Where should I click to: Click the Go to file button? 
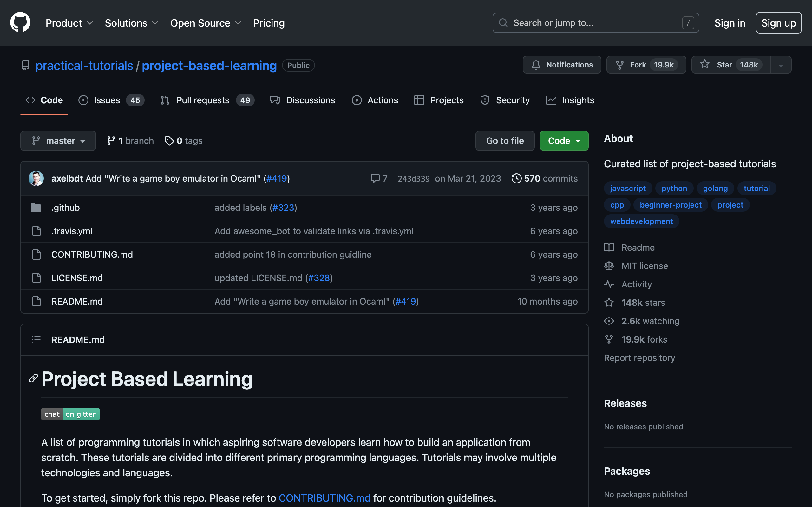tap(505, 140)
